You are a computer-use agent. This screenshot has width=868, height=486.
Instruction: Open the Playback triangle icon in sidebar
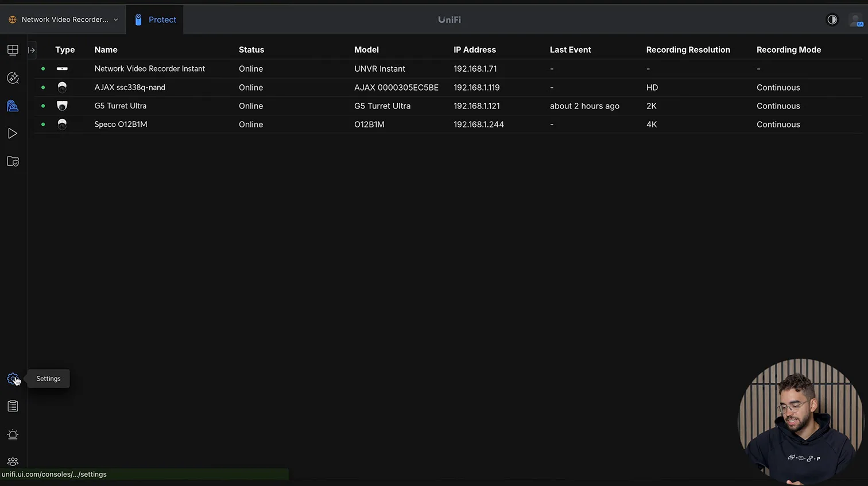pyautogui.click(x=13, y=134)
